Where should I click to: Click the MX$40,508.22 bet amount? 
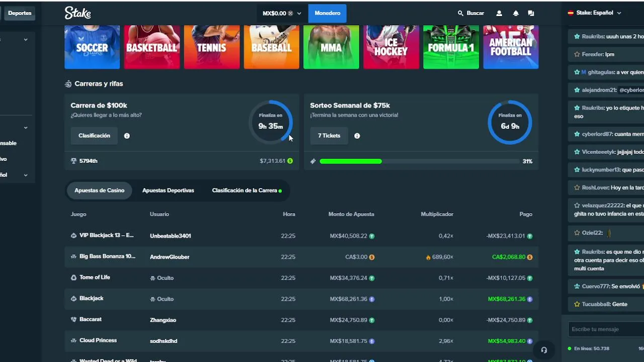[349, 236]
